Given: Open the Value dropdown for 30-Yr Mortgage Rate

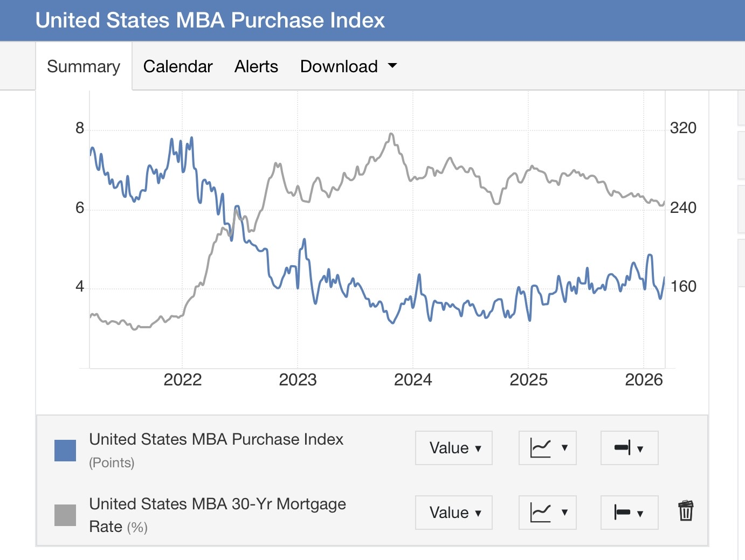Looking at the screenshot, I should pos(454,513).
